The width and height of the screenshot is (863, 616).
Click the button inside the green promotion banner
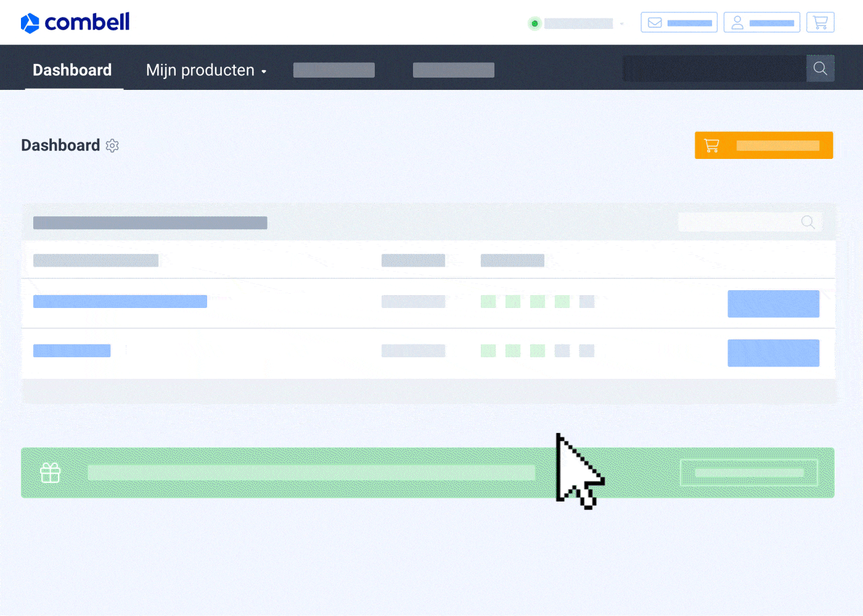(x=748, y=472)
